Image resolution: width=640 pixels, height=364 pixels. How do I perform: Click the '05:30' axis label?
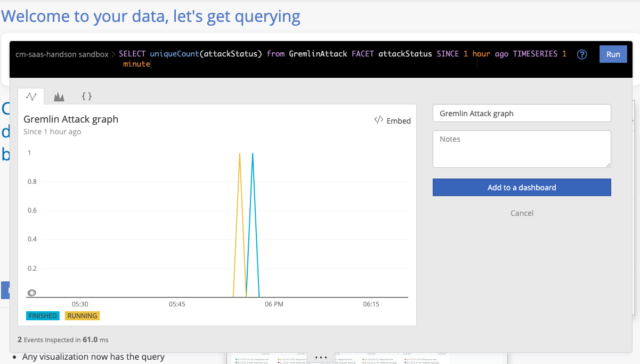[x=80, y=304]
